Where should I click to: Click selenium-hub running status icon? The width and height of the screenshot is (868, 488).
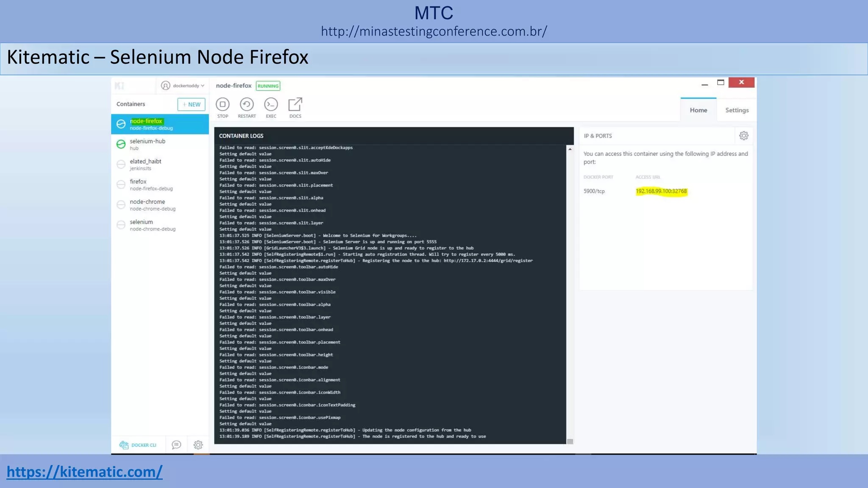[x=121, y=144]
